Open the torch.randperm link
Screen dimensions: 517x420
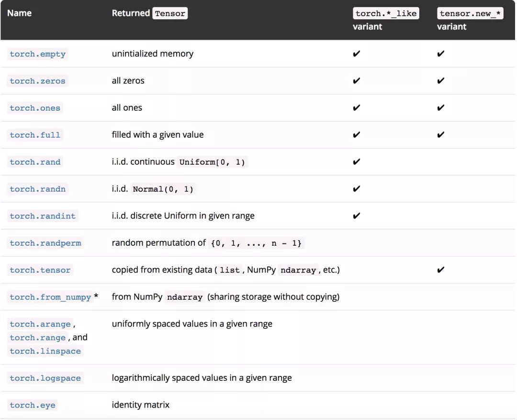click(x=45, y=243)
